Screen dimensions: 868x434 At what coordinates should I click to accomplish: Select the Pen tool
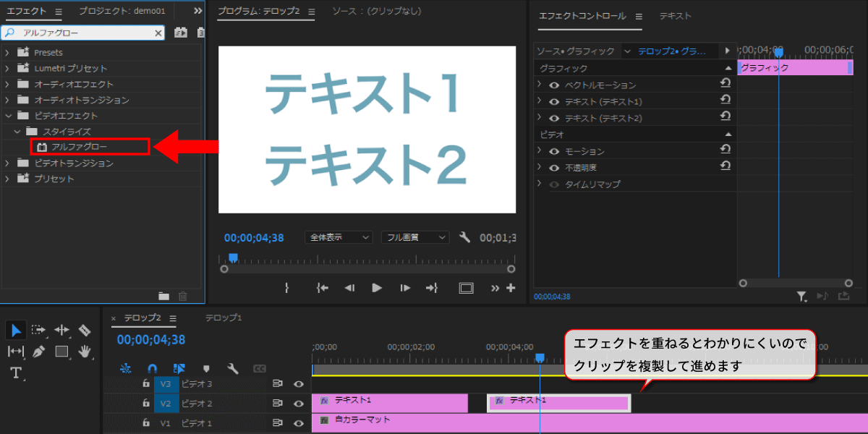tap(38, 352)
